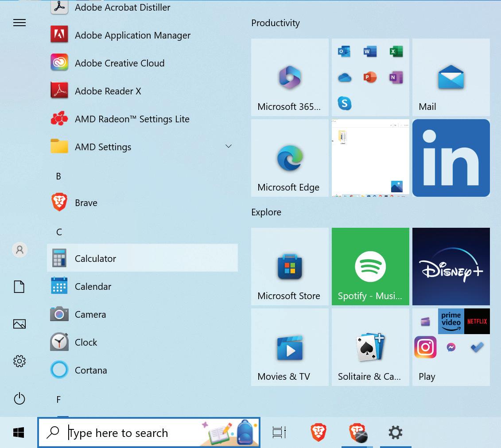This screenshot has width=501, height=448.
Task: Open the Movies & TV tile
Action: [290, 347]
